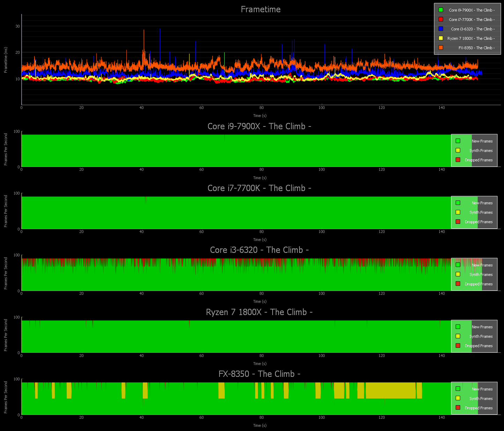This screenshot has height=431, width=504.
Task: Select Dropped Frames label in Core i3-6320 legend
Action: pos(479,284)
